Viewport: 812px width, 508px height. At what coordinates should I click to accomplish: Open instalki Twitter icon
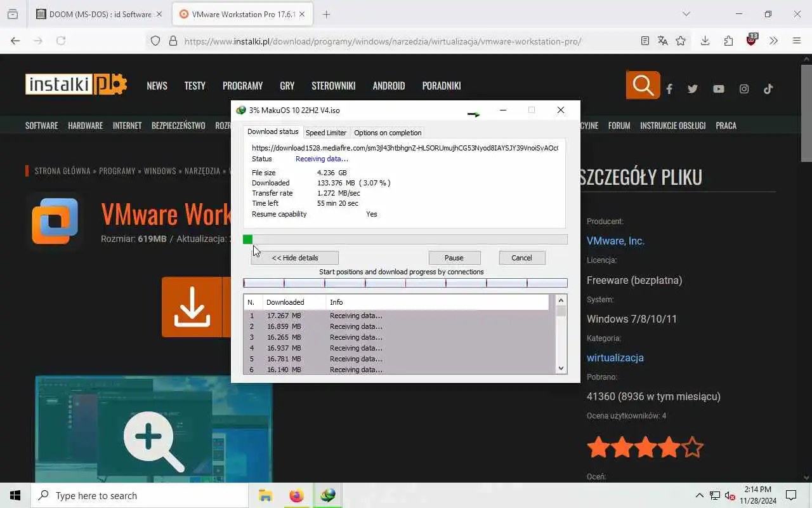tap(692, 89)
